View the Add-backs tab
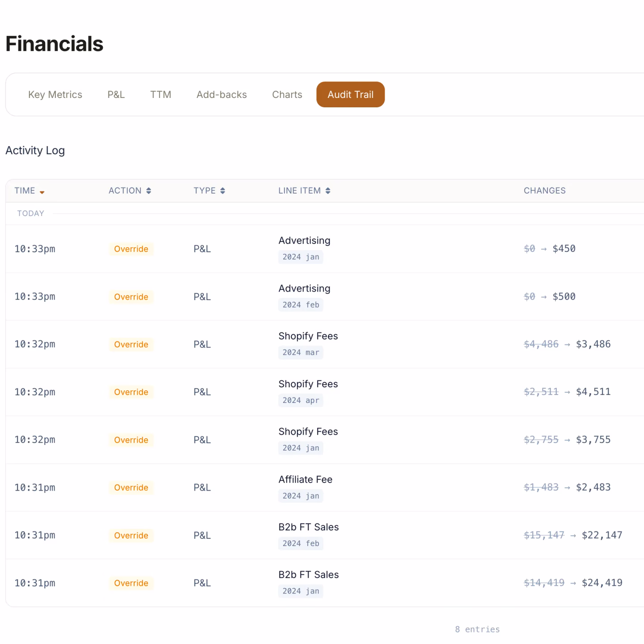 [x=221, y=94]
